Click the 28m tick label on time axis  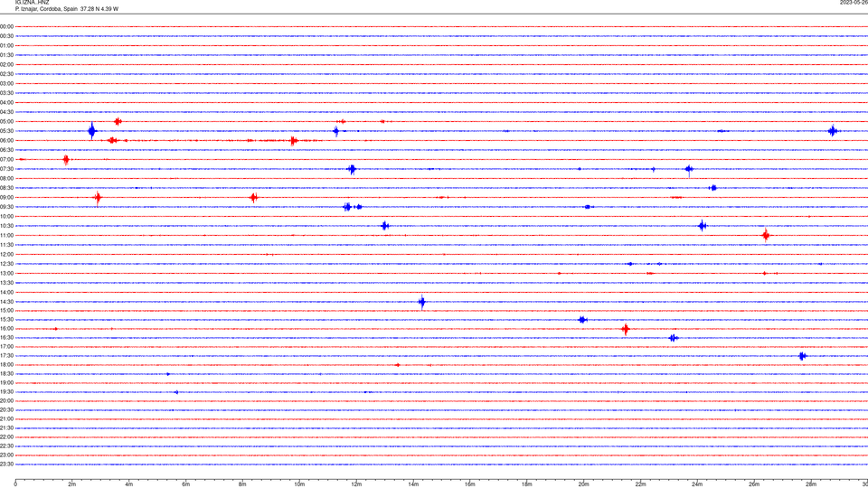click(811, 484)
